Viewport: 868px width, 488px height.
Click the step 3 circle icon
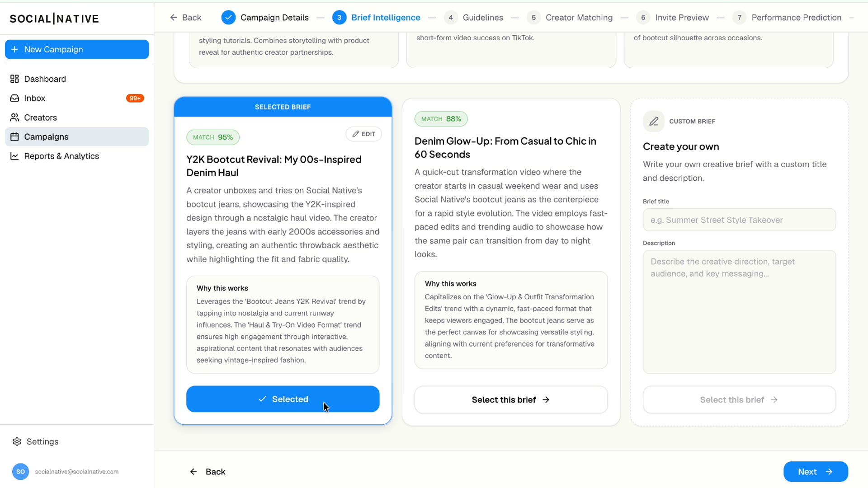coord(339,18)
